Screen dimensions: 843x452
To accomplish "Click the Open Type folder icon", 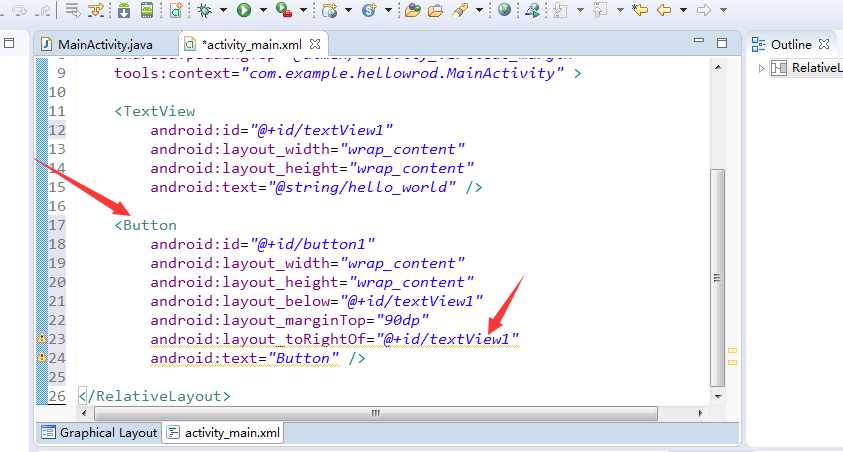I will (412, 10).
